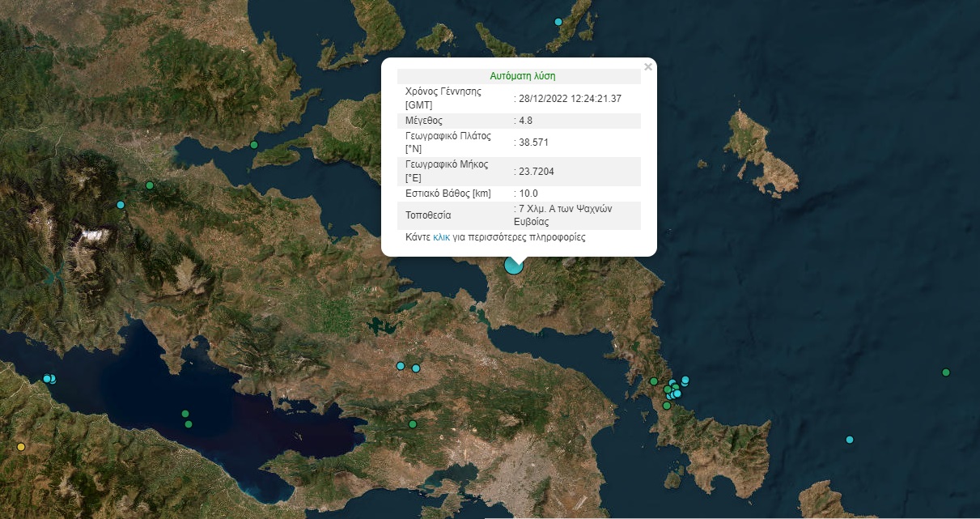Select the cyan marker on the northernmost island
The width and height of the screenshot is (980, 519).
click(x=558, y=22)
